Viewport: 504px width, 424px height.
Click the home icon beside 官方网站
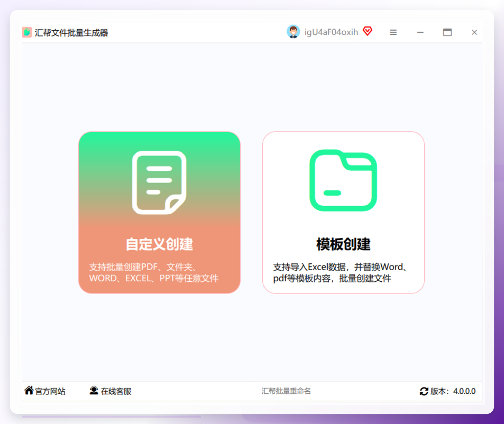[29, 390]
